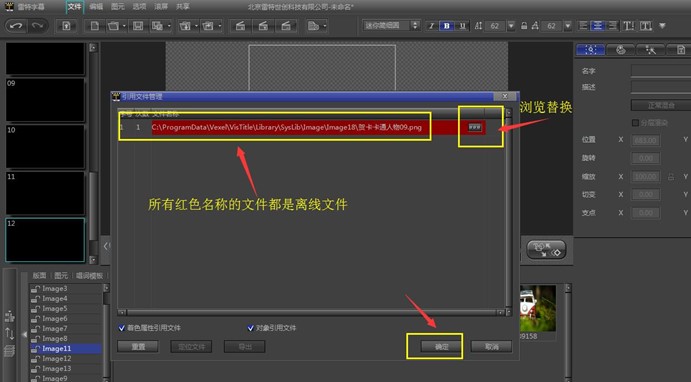Select the thumbnail slot numbered 12

coord(45,240)
